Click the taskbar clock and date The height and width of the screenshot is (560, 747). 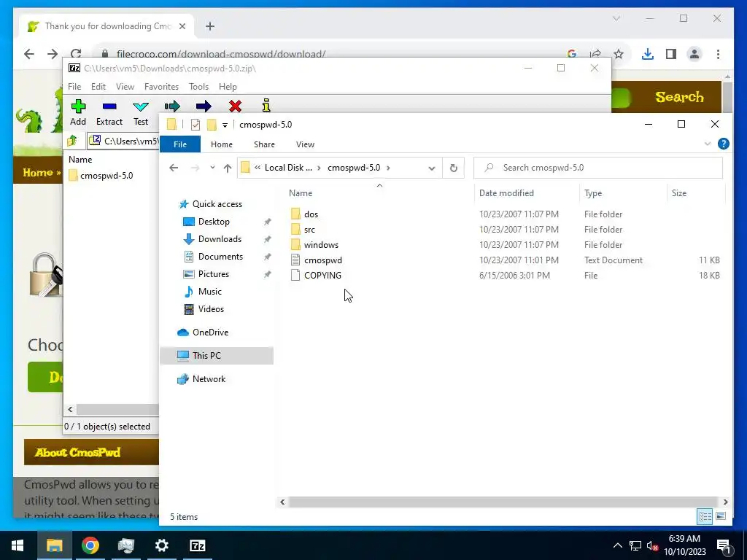(x=684, y=545)
